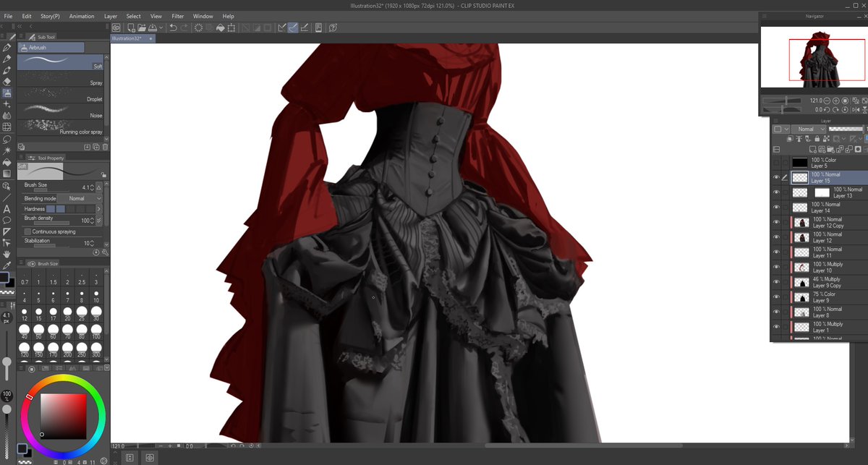The image size is (868, 465).
Task: Delete sub tool with trash icon
Action: click(x=105, y=147)
